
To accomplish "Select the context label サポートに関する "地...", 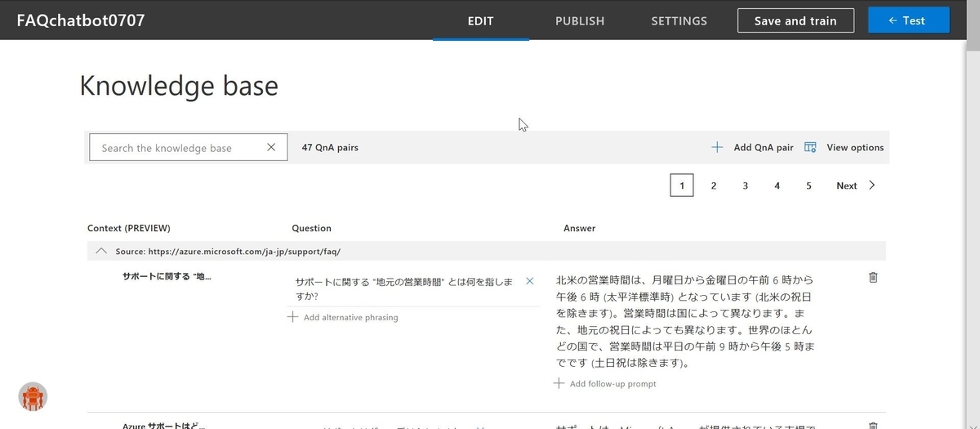I will point(167,276).
